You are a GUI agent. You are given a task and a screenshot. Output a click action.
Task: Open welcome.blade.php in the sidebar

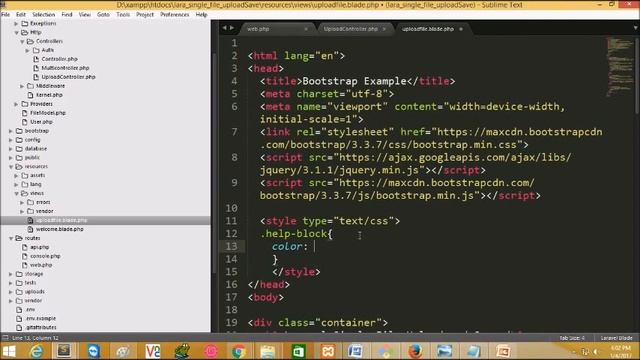click(60, 229)
